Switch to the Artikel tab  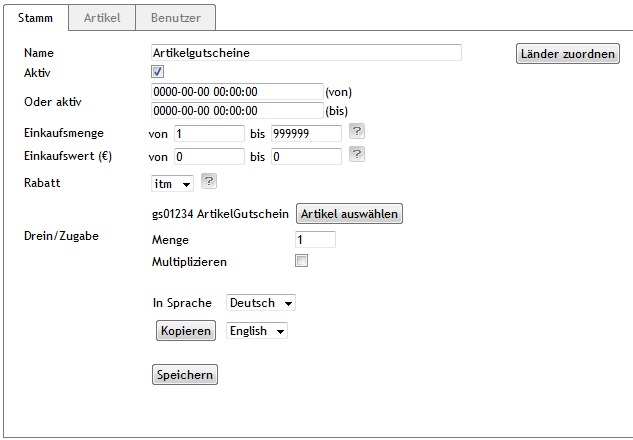pos(101,18)
